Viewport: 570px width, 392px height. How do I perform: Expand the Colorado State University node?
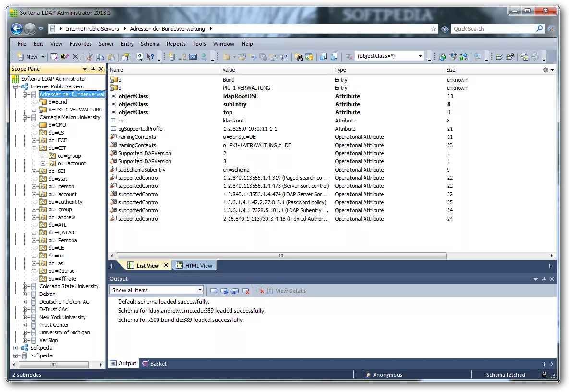click(24, 286)
